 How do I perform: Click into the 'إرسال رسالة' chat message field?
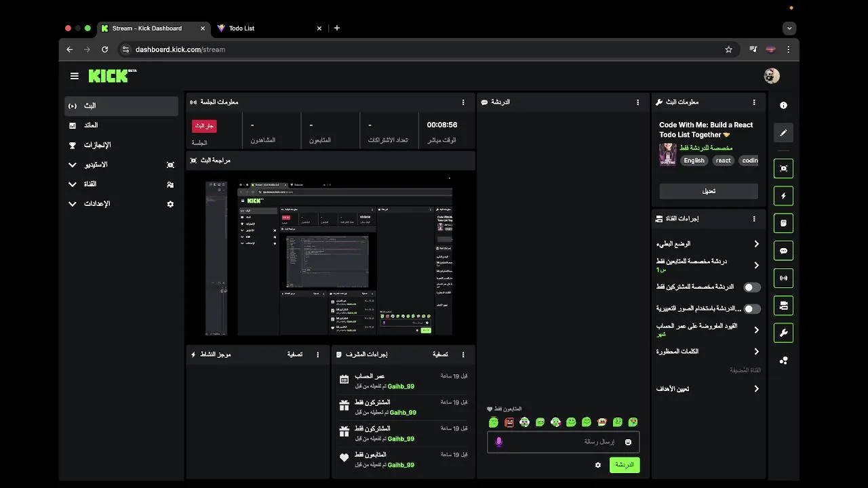click(563, 442)
